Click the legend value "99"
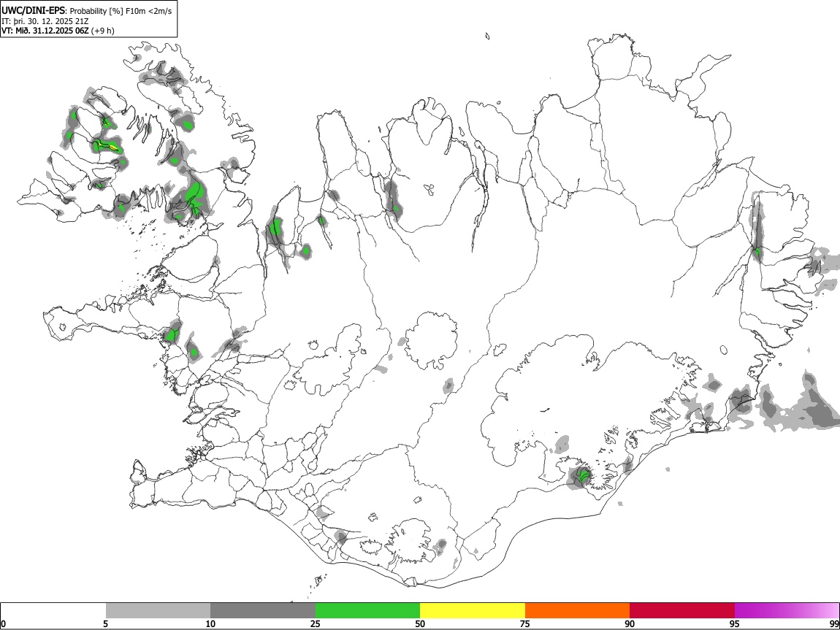Screen dimensions: 840x630 (x=834, y=623)
